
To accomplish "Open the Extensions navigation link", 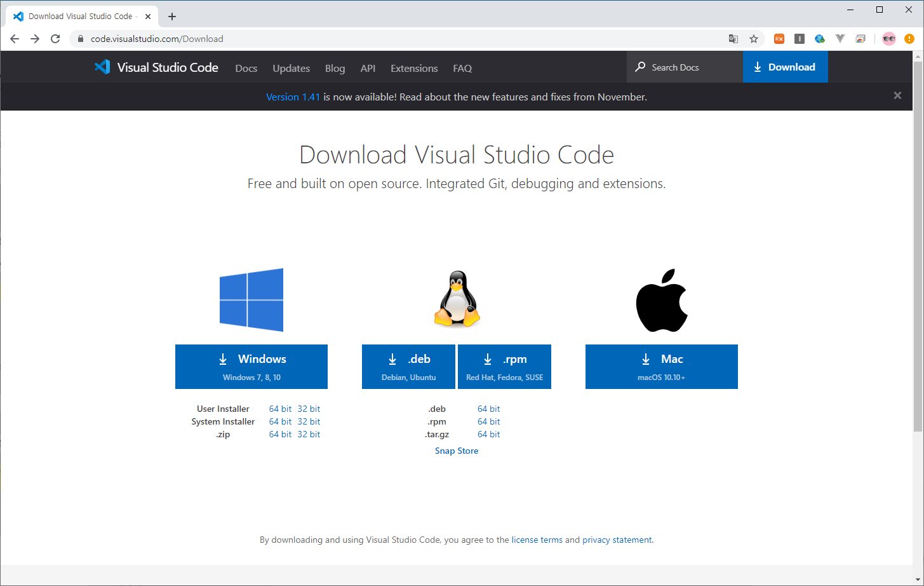I will pos(414,68).
